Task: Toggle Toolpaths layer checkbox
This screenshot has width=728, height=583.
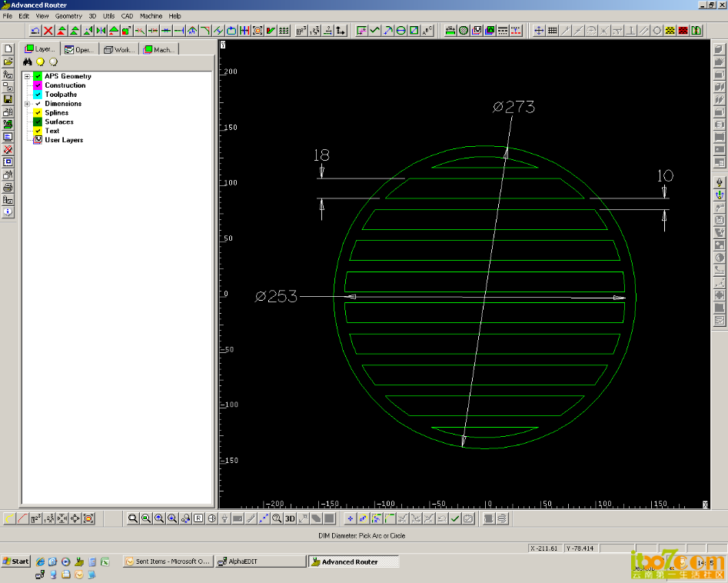Action: pyautogui.click(x=38, y=95)
